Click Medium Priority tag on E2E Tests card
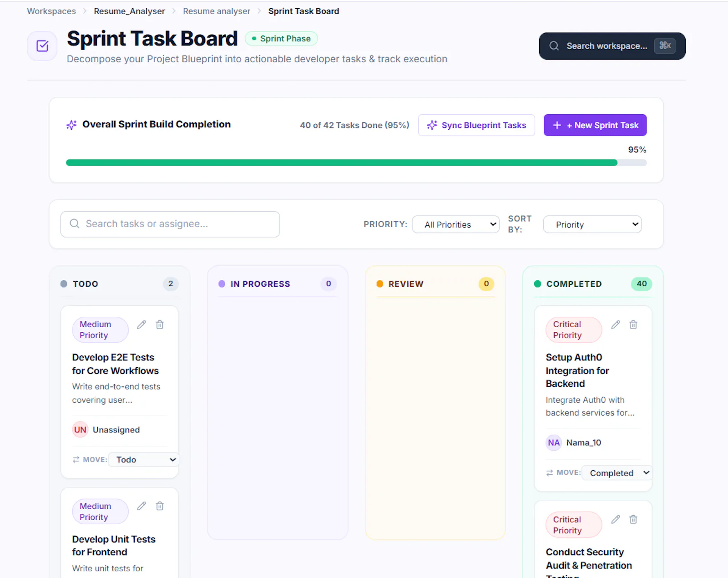 coord(100,330)
